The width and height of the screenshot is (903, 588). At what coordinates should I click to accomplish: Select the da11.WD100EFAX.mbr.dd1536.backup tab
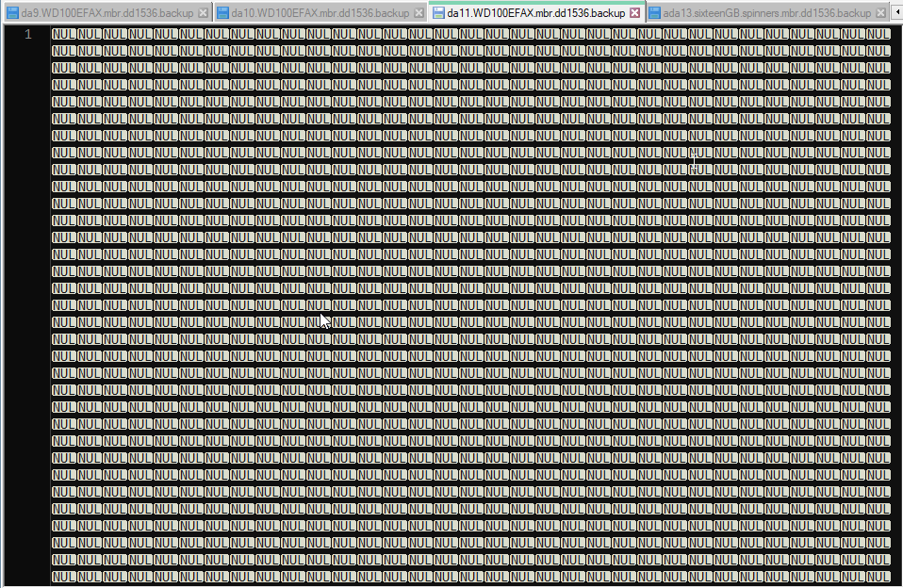pyautogui.click(x=535, y=12)
